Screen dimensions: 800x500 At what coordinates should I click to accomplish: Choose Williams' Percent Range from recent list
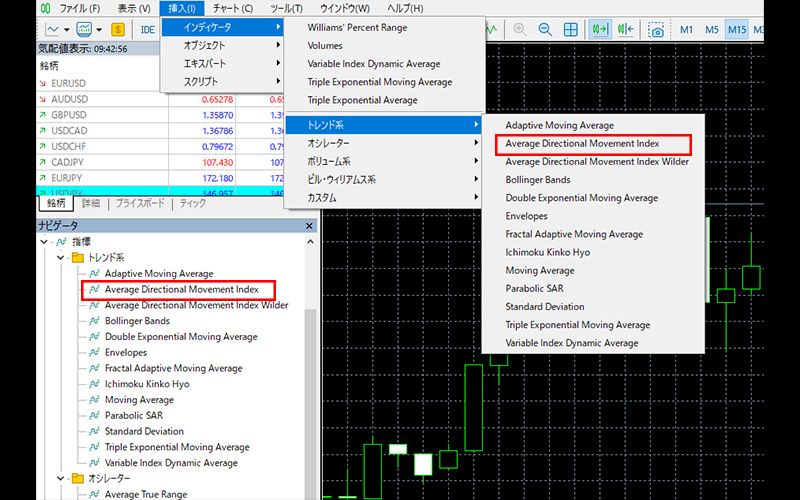[357, 28]
